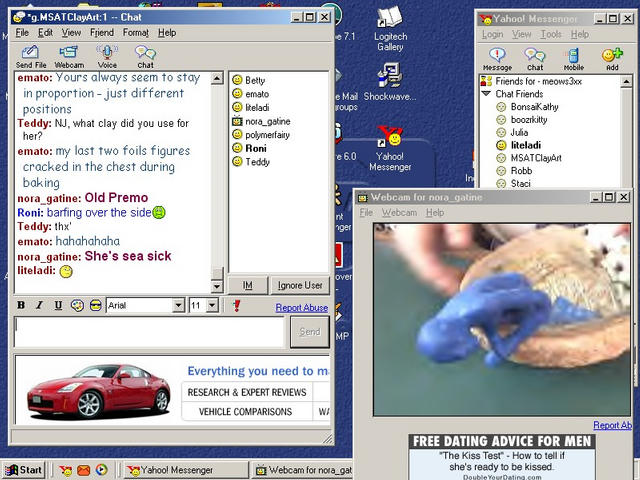Collapse the Chat Friends group
This screenshot has height=480, width=640.
click(x=486, y=94)
